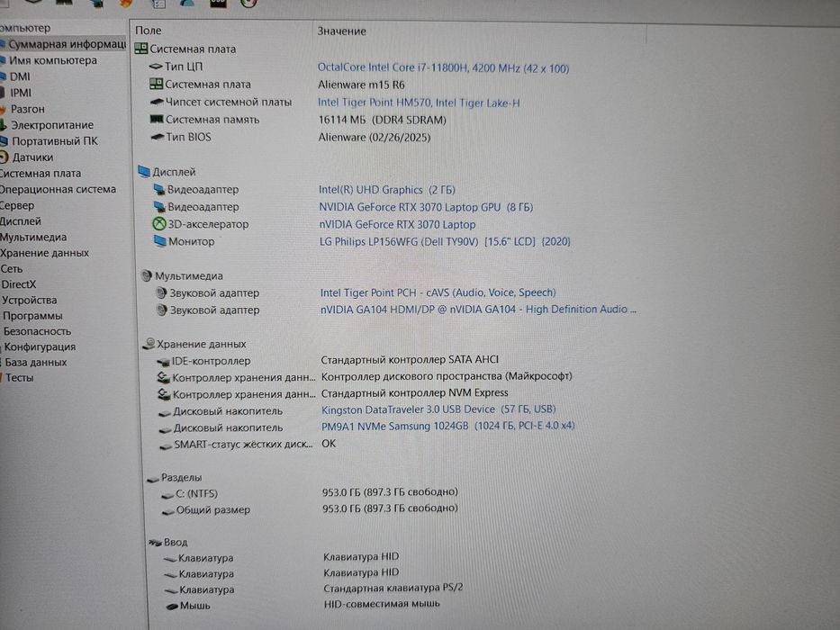Open the IPMI tree item
840x630 pixels.
pos(21,93)
